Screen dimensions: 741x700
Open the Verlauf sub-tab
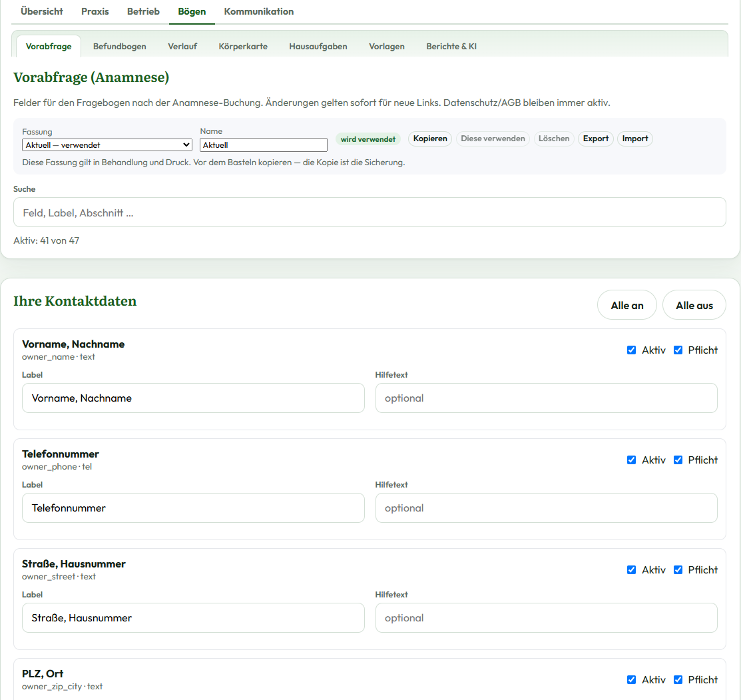tap(182, 47)
